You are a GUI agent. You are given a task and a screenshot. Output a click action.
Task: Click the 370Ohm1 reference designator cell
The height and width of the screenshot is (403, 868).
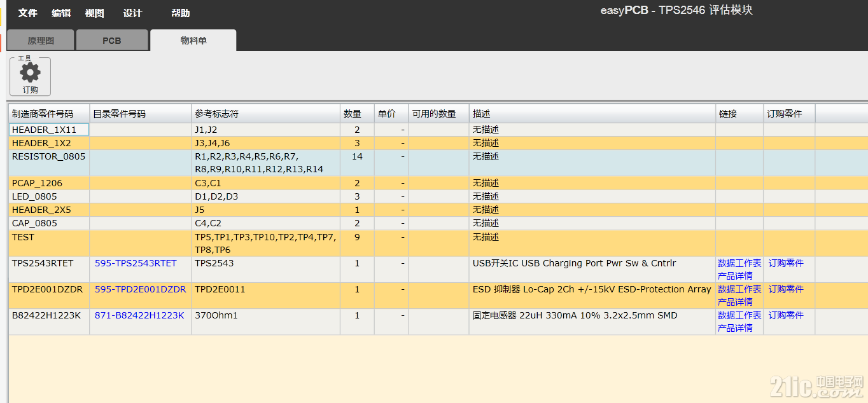click(x=266, y=322)
